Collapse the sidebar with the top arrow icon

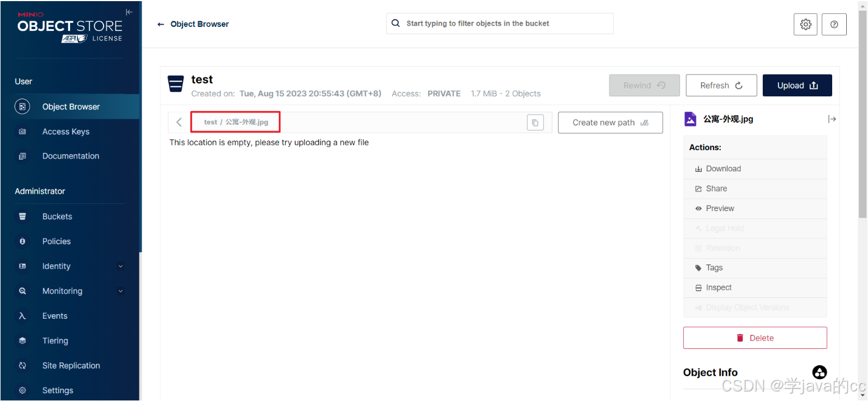point(129,12)
